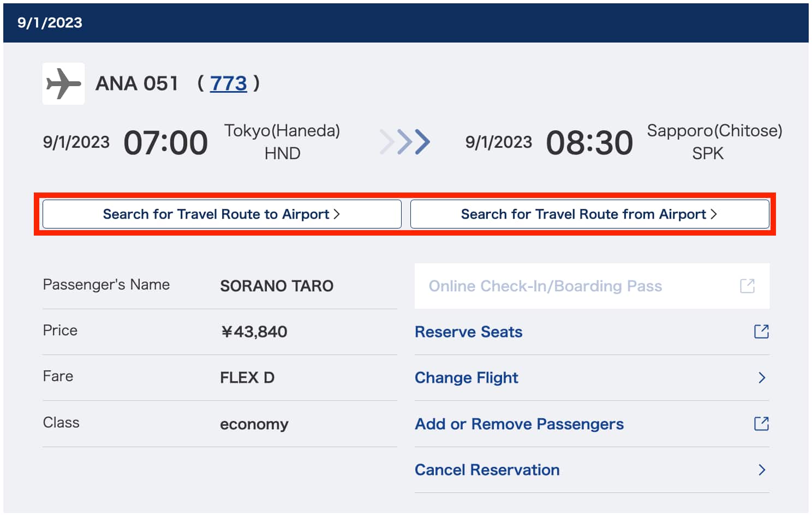
Task: Click the triple-chevron arrows between airports
Action: click(x=405, y=142)
